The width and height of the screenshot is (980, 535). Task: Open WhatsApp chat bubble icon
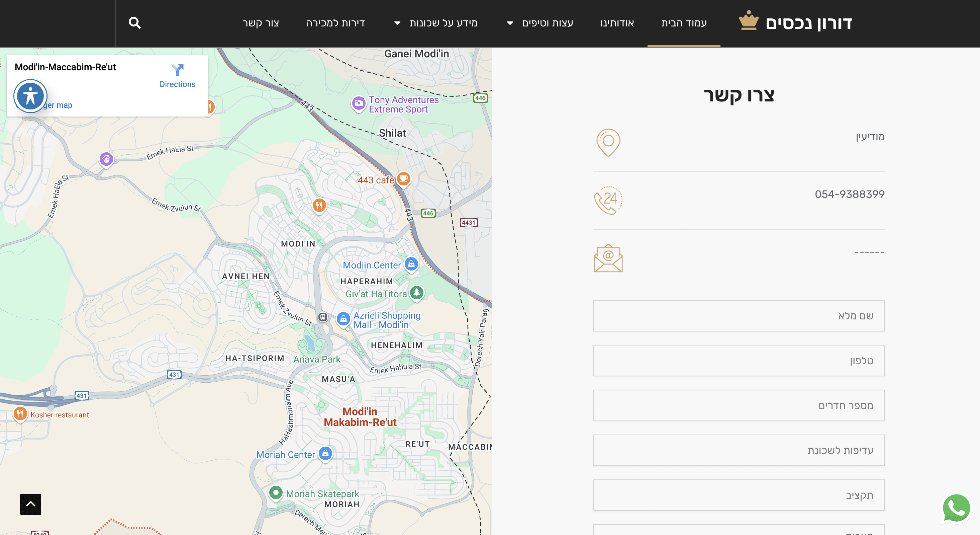tap(956, 508)
